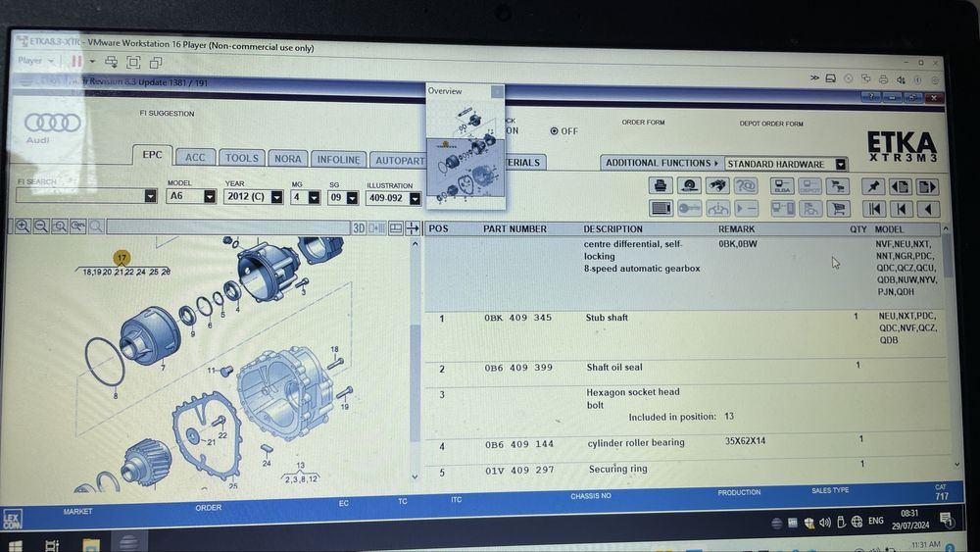Click the DESCRIPTION column header

coord(612,228)
